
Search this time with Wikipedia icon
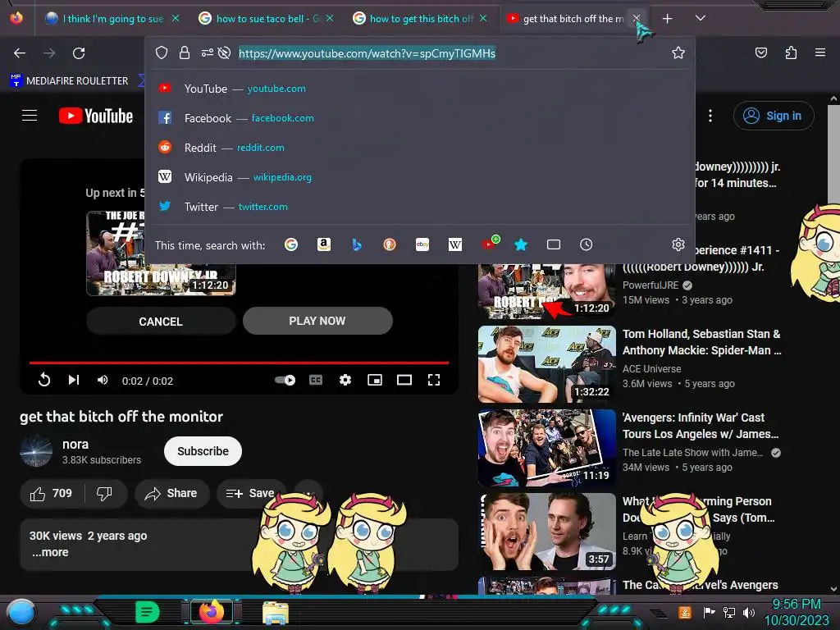coord(454,244)
